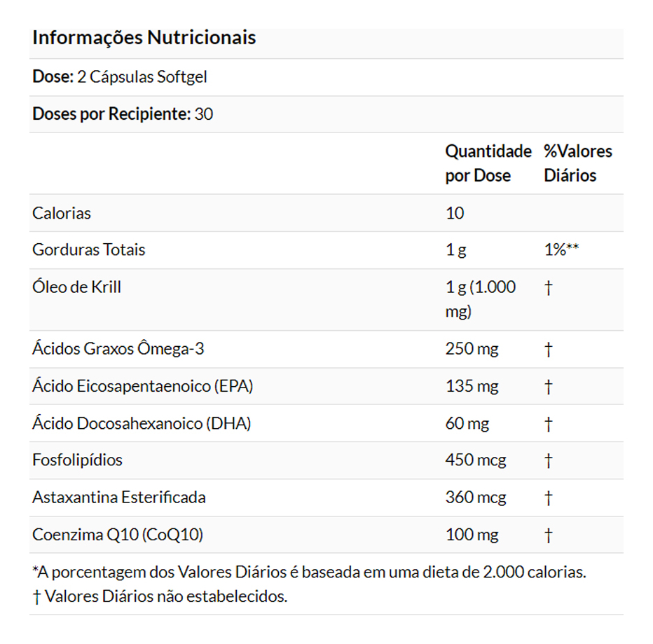The image size is (653, 644).
Task: Click the Informações Nutricionais heading
Action: [x=144, y=38]
